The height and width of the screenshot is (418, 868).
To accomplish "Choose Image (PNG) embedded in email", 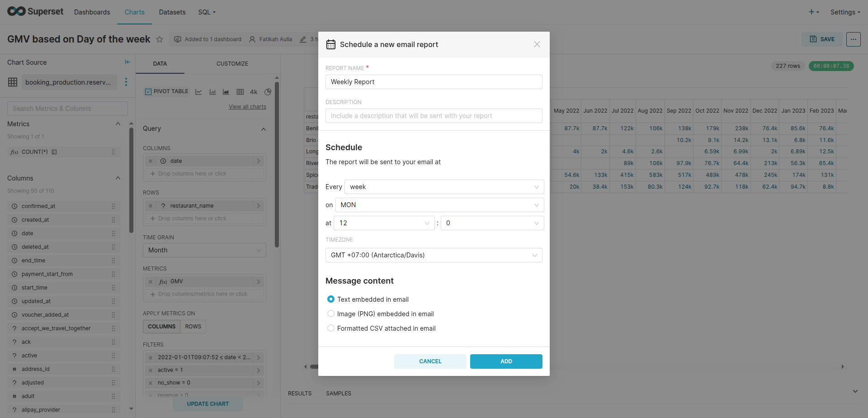I will point(331,313).
